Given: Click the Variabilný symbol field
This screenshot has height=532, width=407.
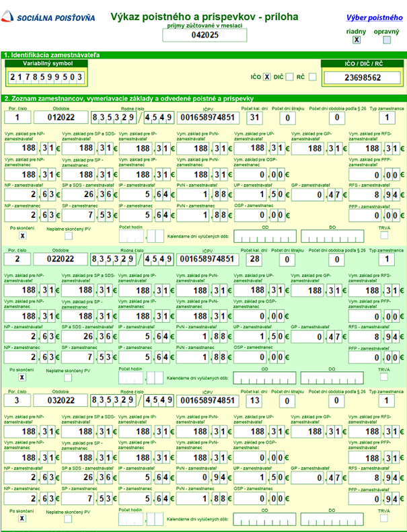Looking at the screenshot, I should point(46,77).
